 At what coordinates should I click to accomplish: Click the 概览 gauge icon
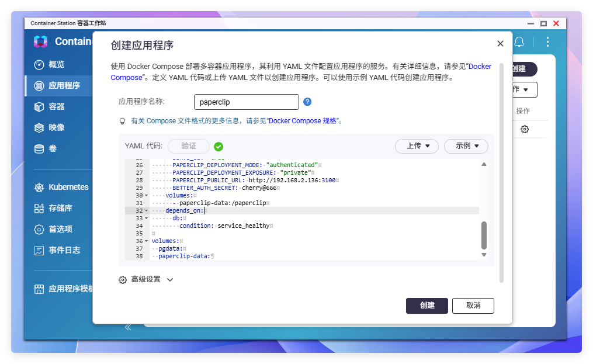coord(39,65)
